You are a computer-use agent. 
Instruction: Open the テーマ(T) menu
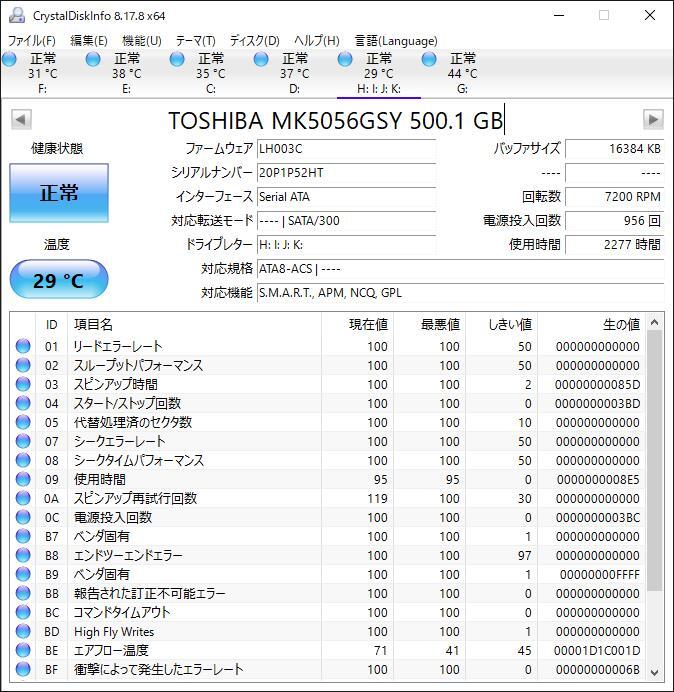[x=196, y=41]
